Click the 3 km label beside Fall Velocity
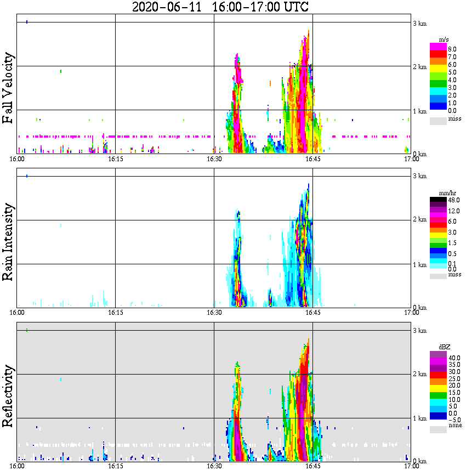The height and width of the screenshot is (476, 466). click(419, 24)
